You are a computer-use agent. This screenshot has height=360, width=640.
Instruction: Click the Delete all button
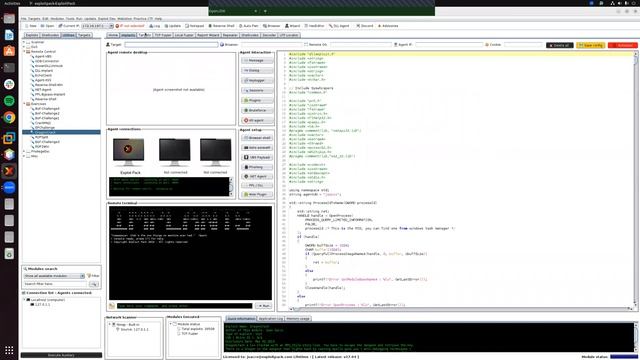pos(560,45)
